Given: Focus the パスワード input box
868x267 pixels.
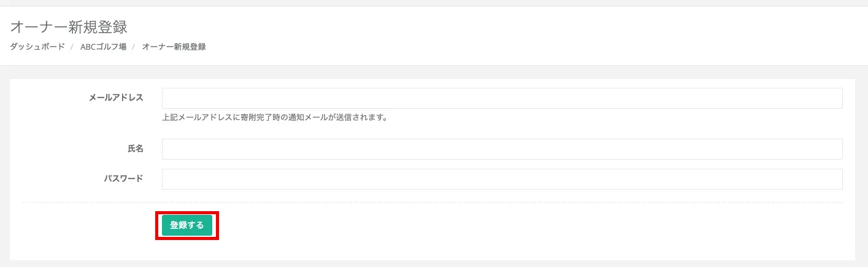Looking at the screenshot, I should click(x=502, y=179).
